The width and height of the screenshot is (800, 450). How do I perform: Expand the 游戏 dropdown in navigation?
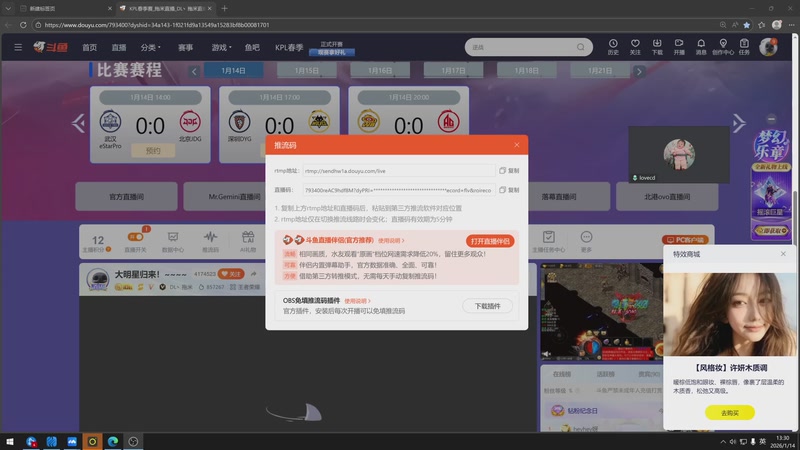coord(221,47)
